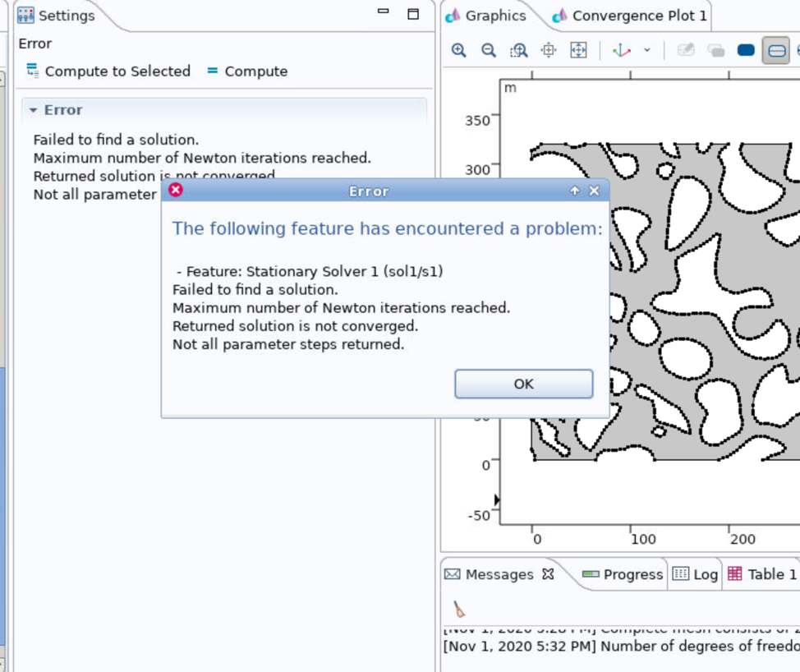Roll up the Error dialog with up arrow
800x672 pixels.
(x=574, y=191)
